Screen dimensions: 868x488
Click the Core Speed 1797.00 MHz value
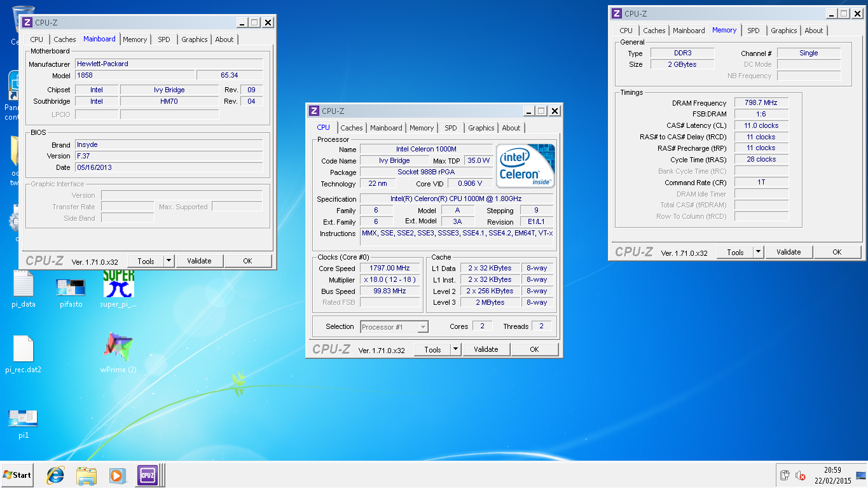[391, 268]
